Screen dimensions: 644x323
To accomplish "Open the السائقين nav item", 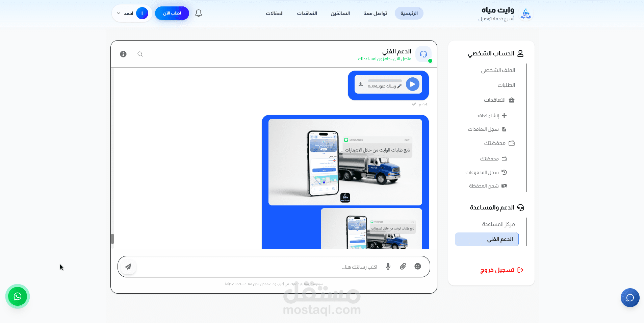I will click(x=340, y=13).
